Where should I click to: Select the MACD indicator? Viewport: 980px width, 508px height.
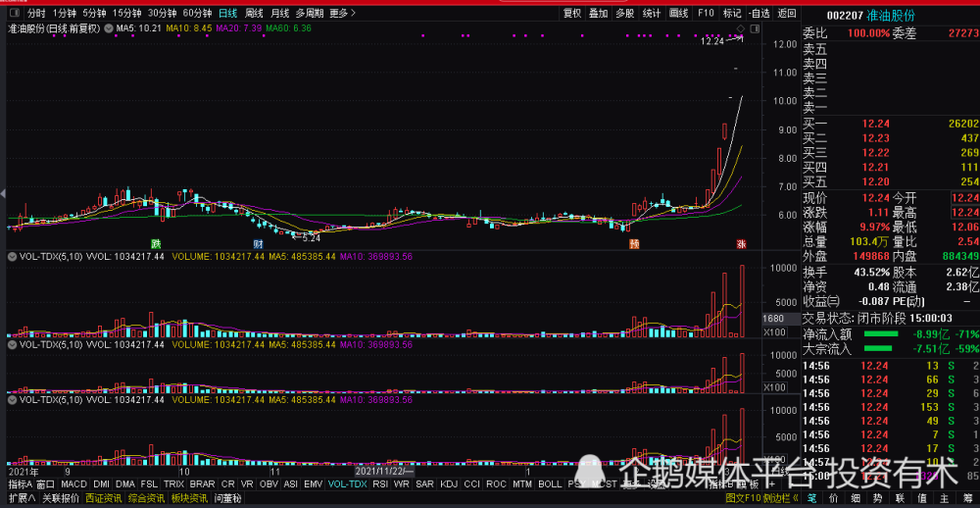click(x=74, y=484)
